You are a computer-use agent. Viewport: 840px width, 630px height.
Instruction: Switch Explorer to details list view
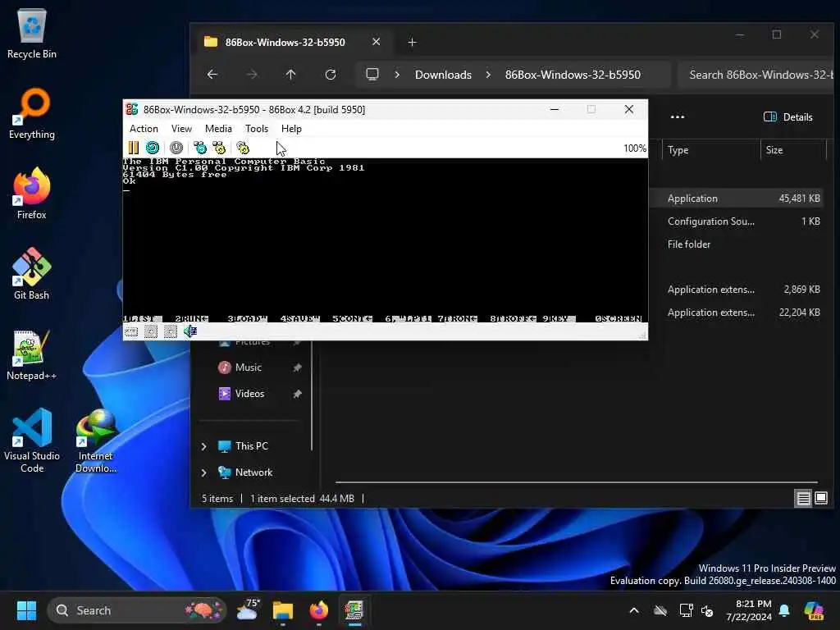803,499
